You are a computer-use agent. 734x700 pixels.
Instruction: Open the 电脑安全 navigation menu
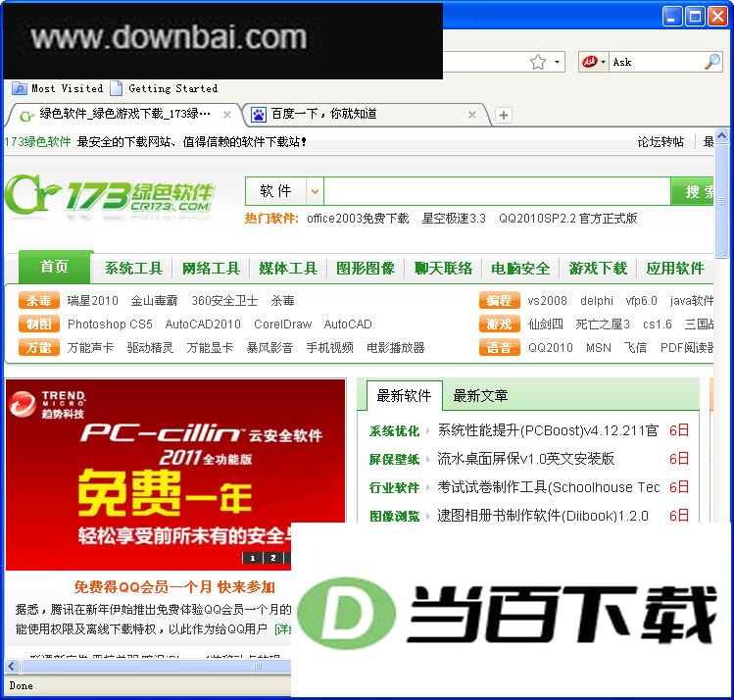click(520, 269)
